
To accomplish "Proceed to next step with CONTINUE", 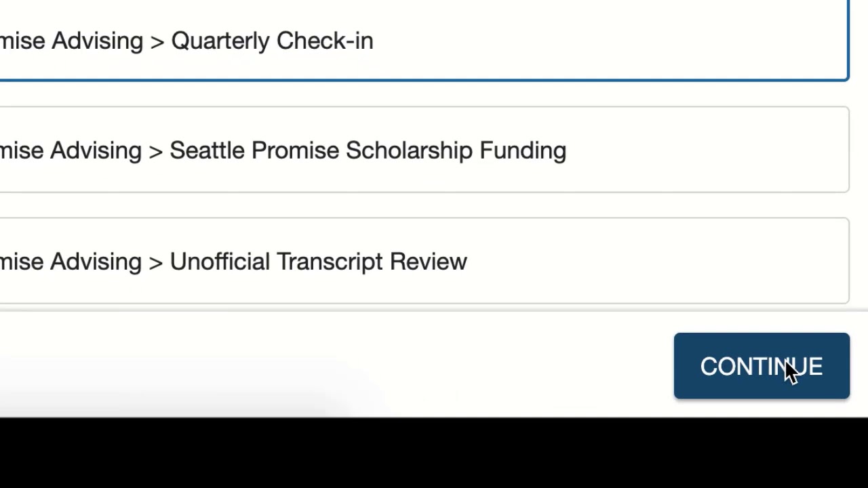I will 761,366.
